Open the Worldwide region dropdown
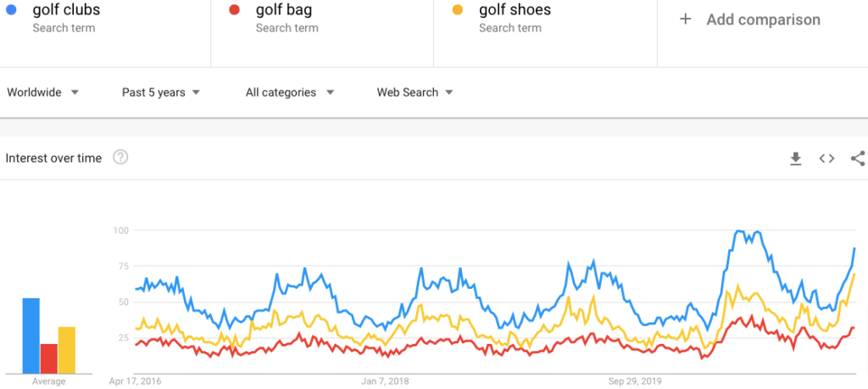The width and height of the screenshot is (868, 389). pos(42,92)
